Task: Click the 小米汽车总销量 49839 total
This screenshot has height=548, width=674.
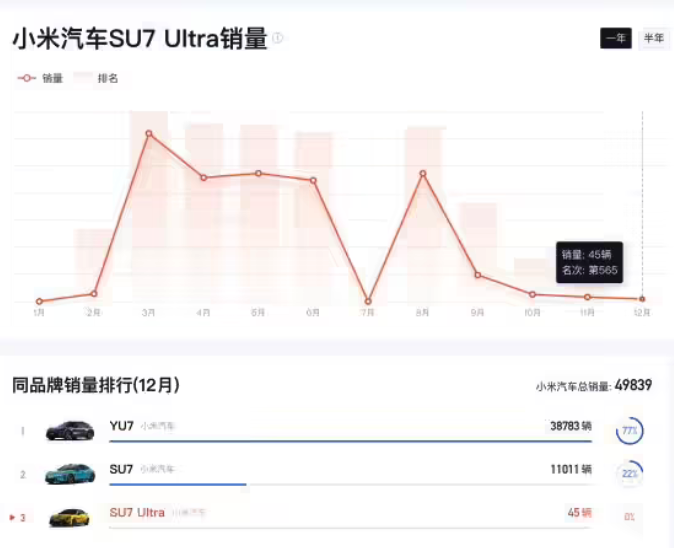Action: coord(594,385)
